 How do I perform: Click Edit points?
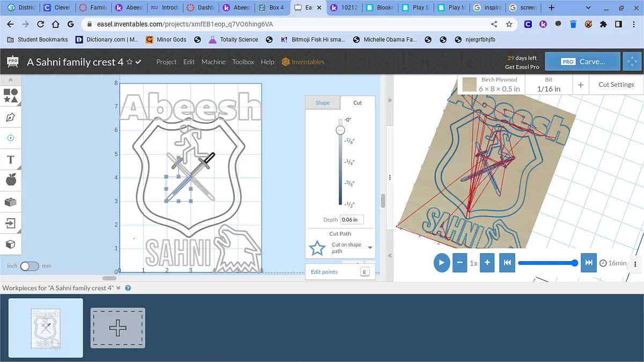(x=324, y=272)
